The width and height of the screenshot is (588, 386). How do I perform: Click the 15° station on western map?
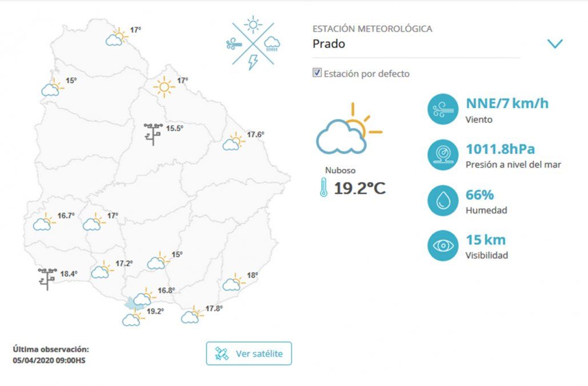(51, 87)
